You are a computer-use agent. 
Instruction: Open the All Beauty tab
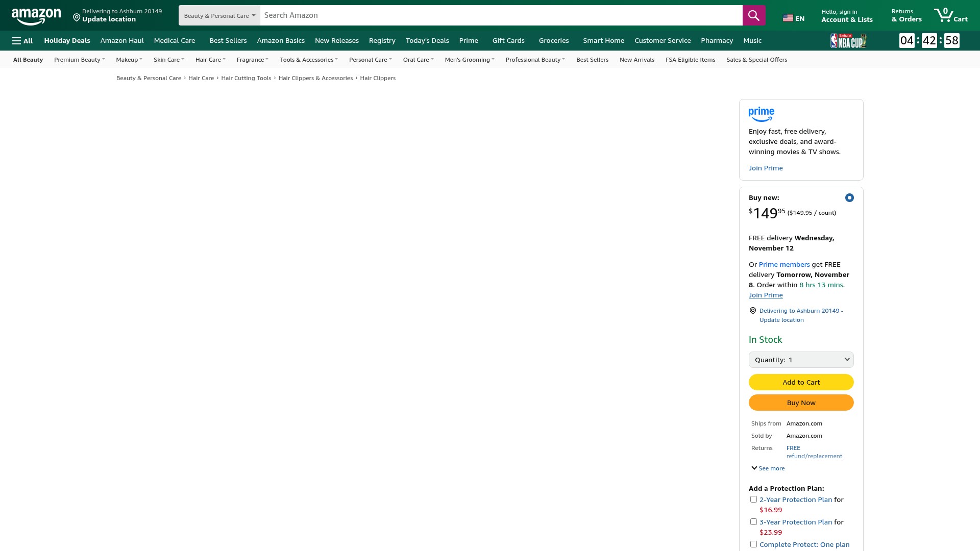28,60
